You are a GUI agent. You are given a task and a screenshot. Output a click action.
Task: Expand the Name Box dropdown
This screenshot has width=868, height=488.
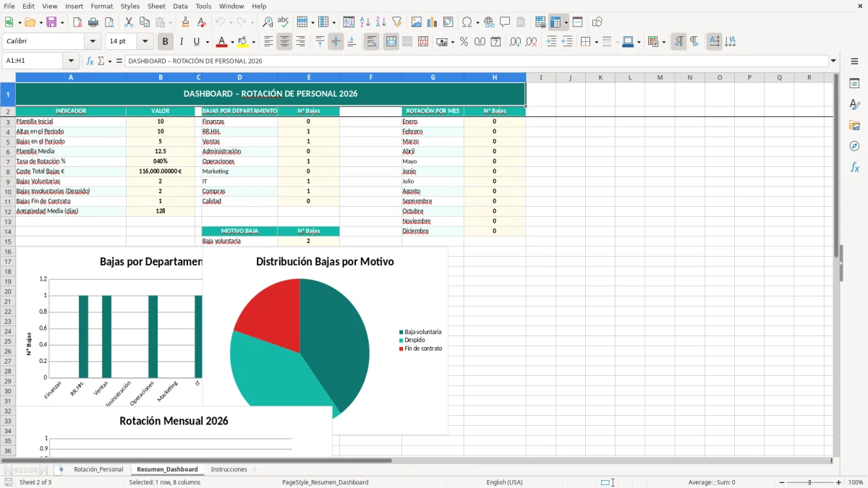(71, 61)
